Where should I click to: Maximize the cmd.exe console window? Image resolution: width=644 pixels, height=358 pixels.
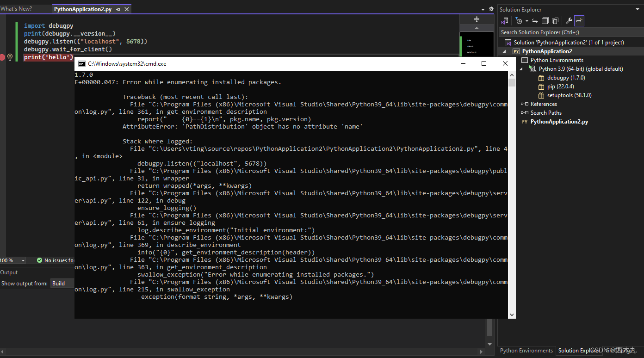click(x=484, y=63)
